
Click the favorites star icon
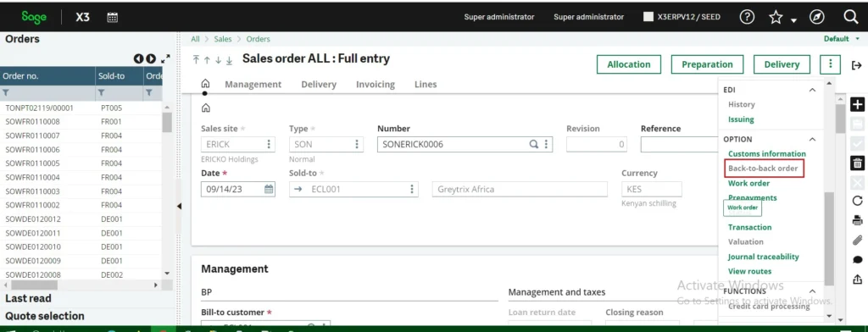(x=776, y=17)
